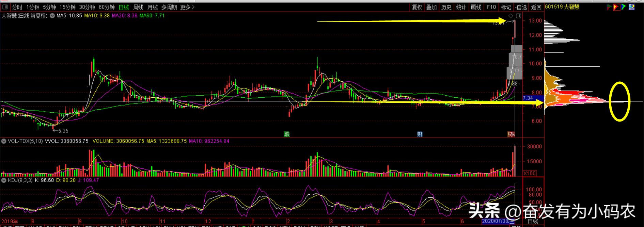Click the 画线 drawing button
This screenshot has height=227, width=644.
[476, 7]
